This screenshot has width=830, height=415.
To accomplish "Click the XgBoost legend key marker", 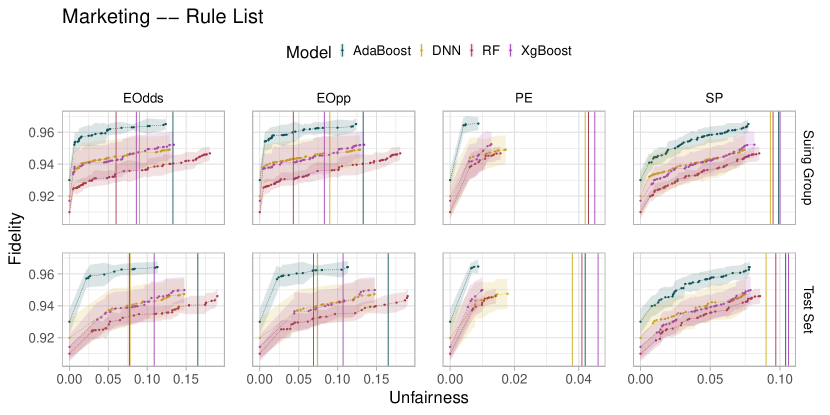I will point(511,51).
